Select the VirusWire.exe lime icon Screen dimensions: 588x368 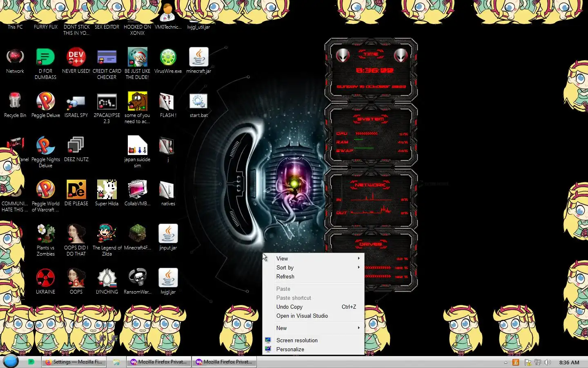(x=168, y=61)
